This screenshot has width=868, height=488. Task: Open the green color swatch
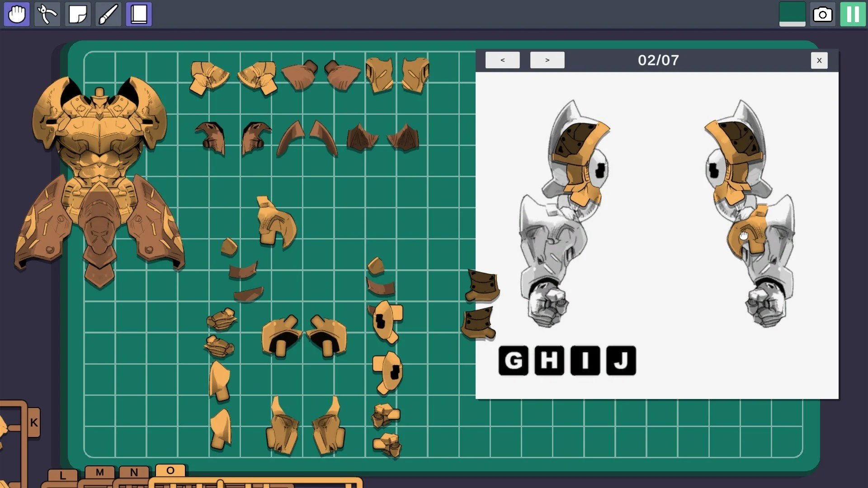tap(792, 14)
